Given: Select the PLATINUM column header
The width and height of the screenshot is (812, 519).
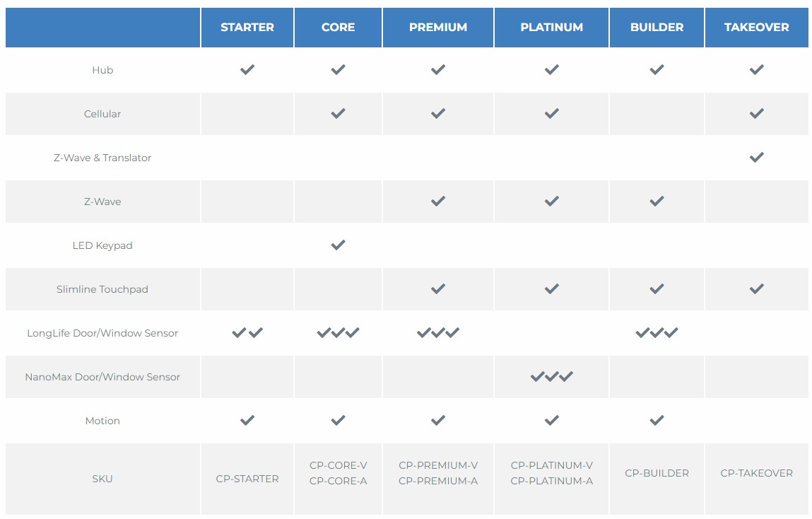Looking at the screenshot, I should 551,28.
